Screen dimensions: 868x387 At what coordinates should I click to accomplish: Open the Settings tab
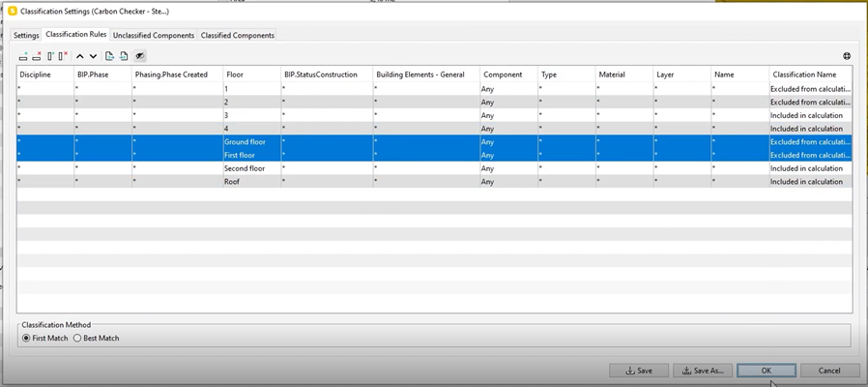[x=26, y=35]
